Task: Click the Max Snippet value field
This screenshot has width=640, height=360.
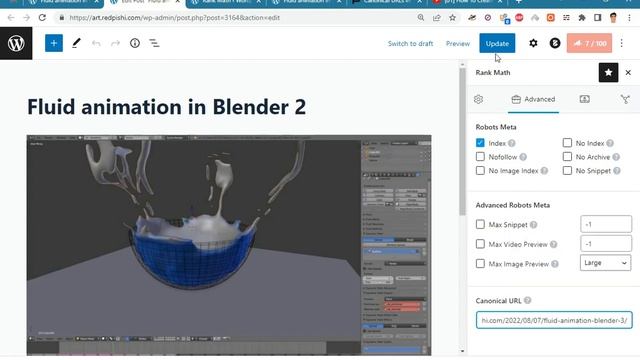Action: [x=606, y=224]
